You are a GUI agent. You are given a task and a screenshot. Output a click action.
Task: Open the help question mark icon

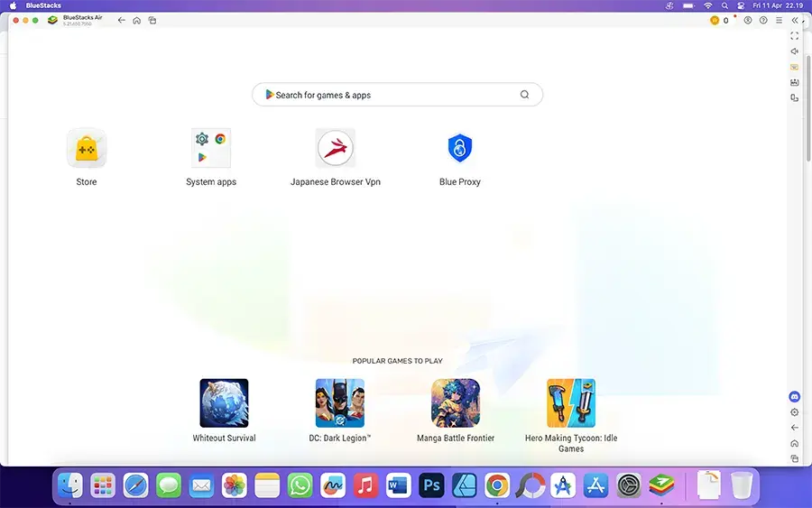[763, 20]
